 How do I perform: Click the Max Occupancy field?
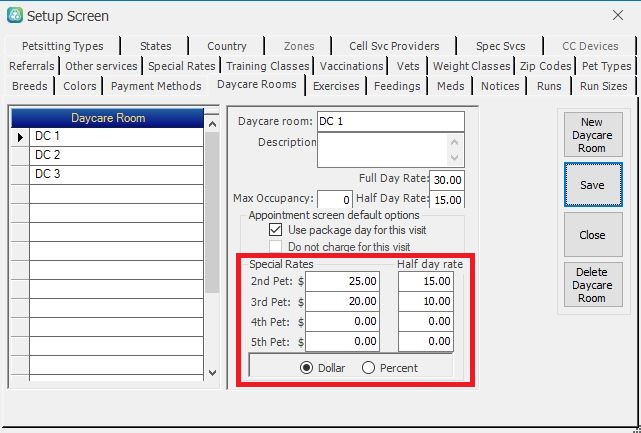(x=334, y=199)
